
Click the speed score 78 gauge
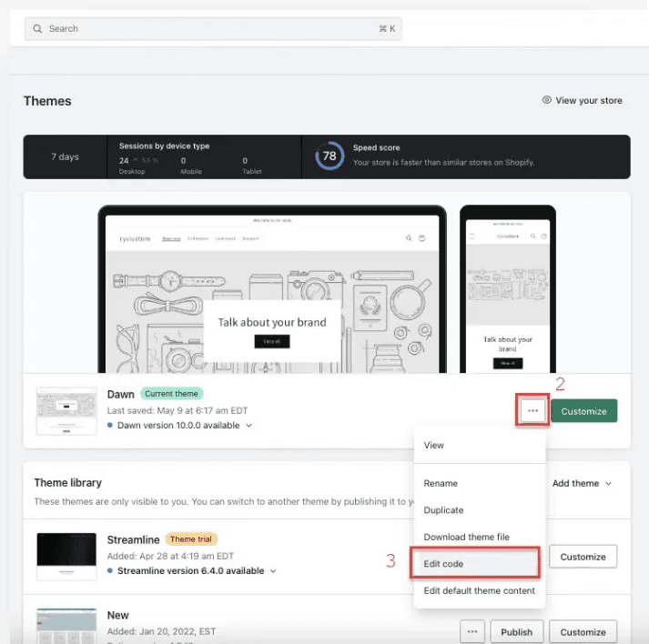tap(330, 156)
